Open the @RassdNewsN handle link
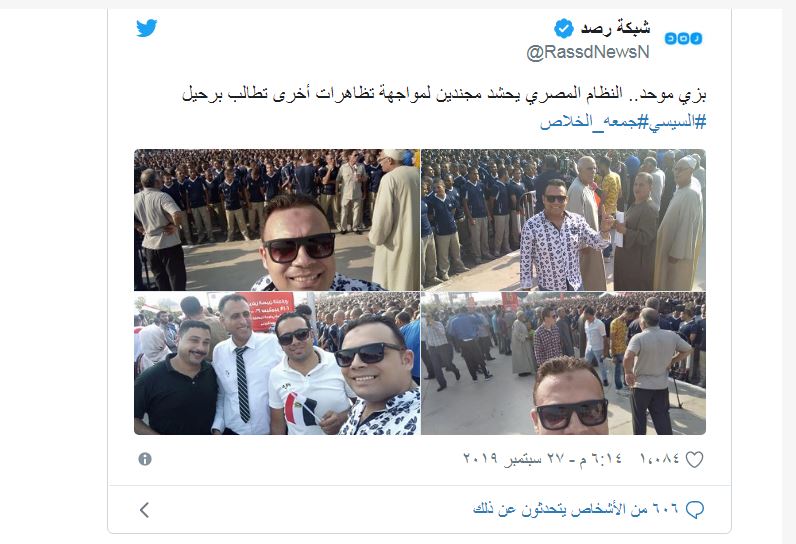This screenshot has width=796, height=544. (x=588, y=52)
